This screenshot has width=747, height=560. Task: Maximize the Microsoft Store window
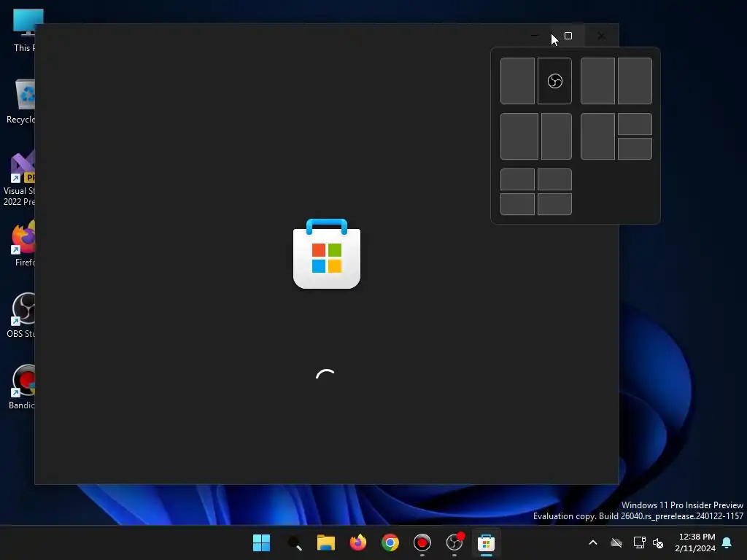(x=568, y=36)
